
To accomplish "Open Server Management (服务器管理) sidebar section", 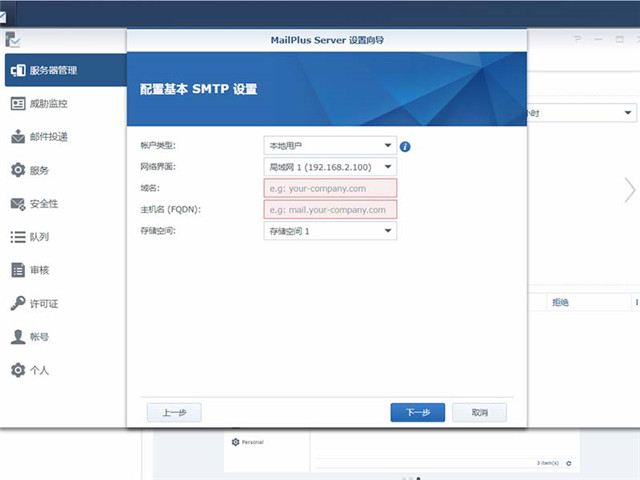I will 65,70.
